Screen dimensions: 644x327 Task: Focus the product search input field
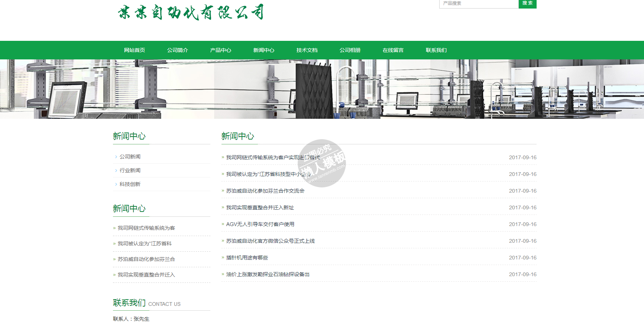[x=479, y=4]
